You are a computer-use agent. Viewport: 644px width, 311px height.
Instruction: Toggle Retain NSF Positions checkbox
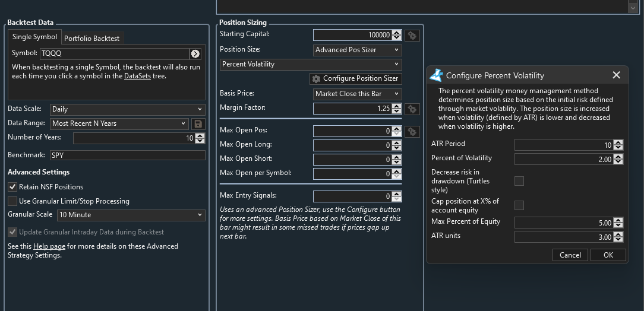tap(12, 187)
